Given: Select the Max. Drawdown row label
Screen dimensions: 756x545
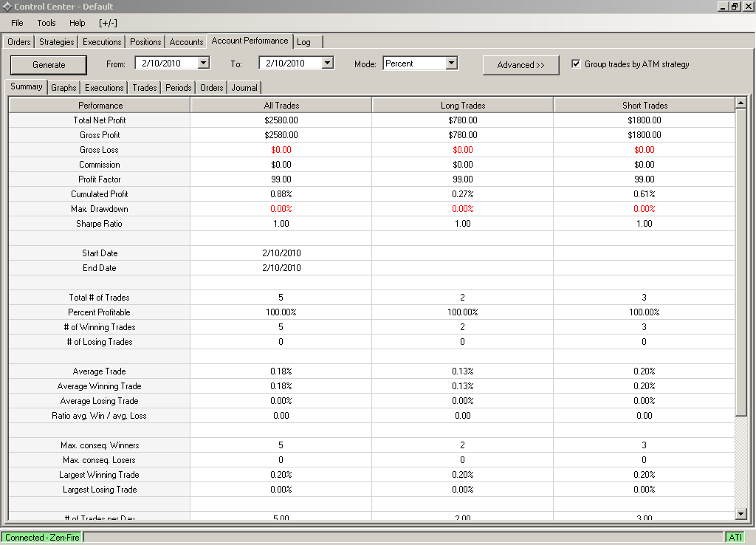Looking at the screenshot, I should (x=100, y=209).
